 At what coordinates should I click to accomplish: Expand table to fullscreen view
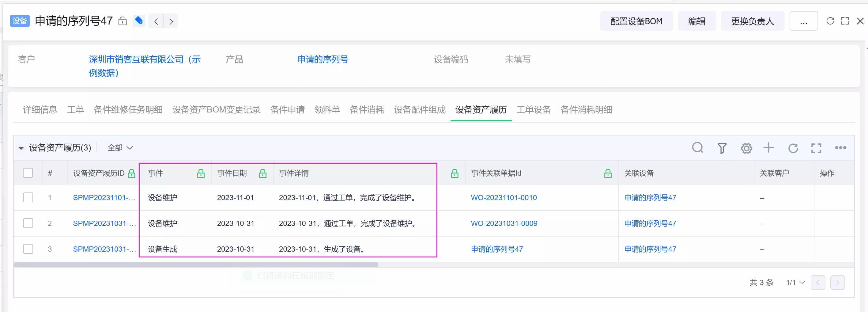click(816, 148)
